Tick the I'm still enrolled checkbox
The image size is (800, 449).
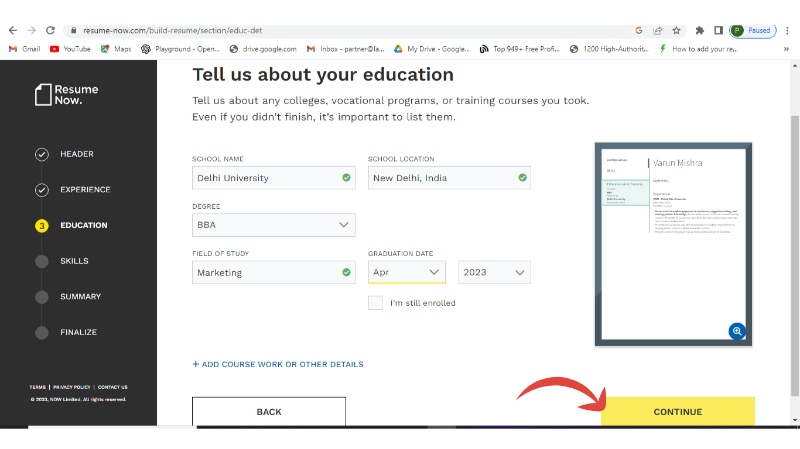tap(375, 303)
